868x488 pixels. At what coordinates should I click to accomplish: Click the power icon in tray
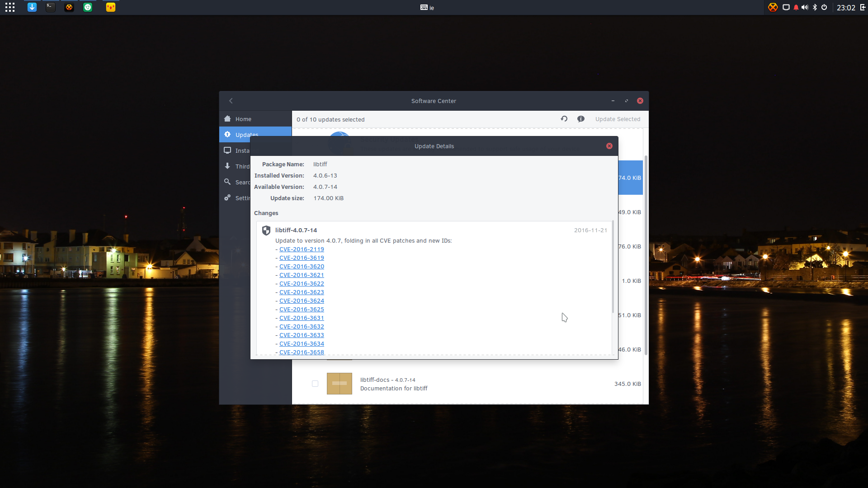(824, 7)
